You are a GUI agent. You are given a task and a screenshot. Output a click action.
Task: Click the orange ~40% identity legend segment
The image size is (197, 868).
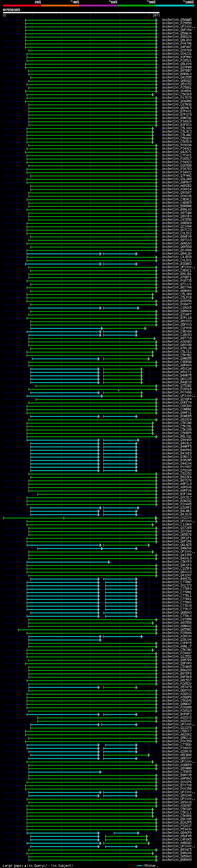[60, 6]
